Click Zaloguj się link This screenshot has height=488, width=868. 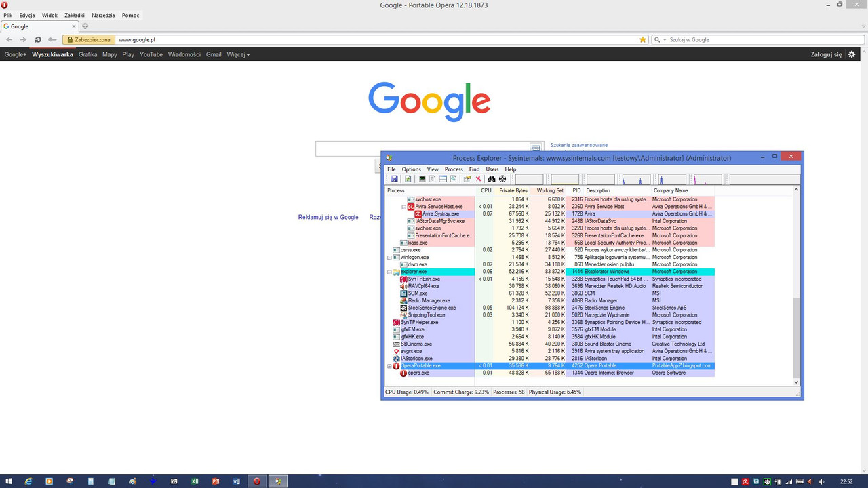(x=826, y=54)
